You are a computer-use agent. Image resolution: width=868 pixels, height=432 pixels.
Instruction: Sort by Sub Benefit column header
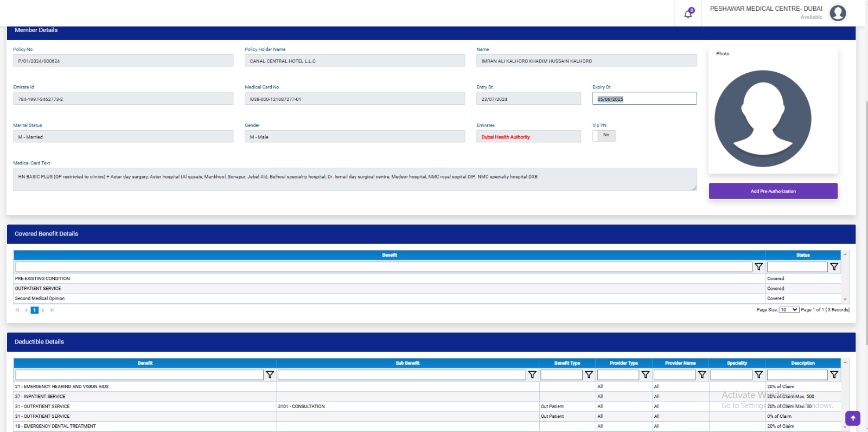point(407,363)
